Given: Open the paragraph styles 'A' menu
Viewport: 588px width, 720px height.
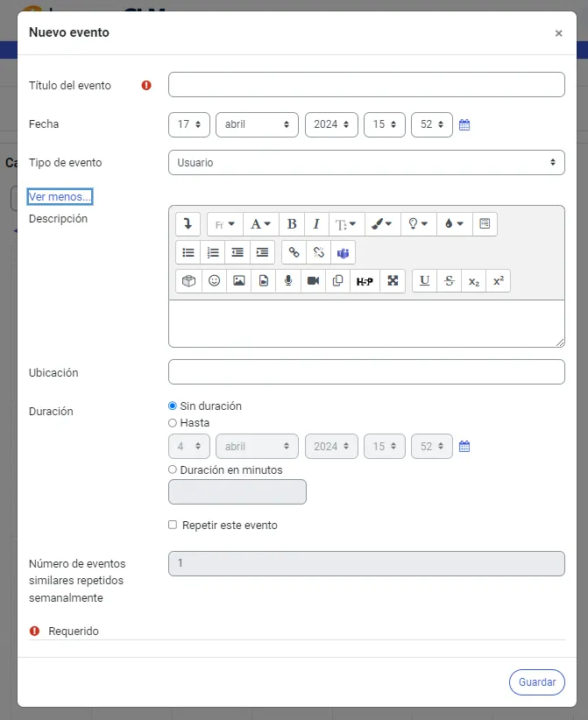Looking at the screenshot, I should (x=260, y=224).
